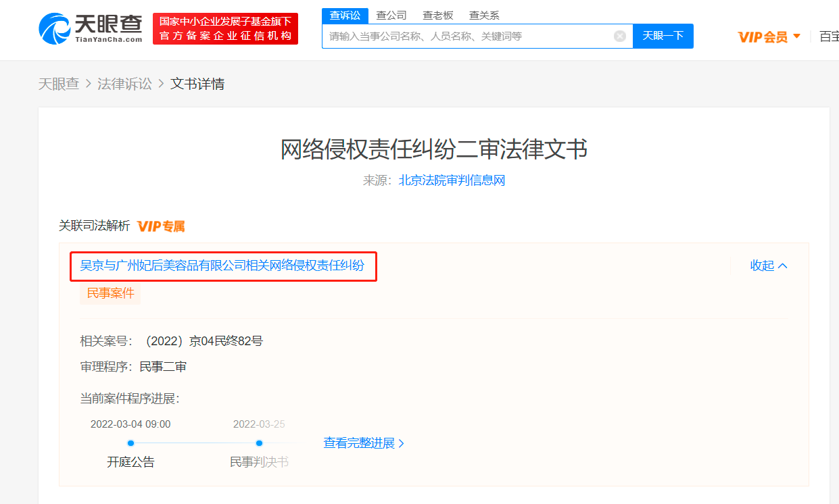Click the blue 天眼一下 search button
This screenshot has height=504, width=839.
click(663, 36)
